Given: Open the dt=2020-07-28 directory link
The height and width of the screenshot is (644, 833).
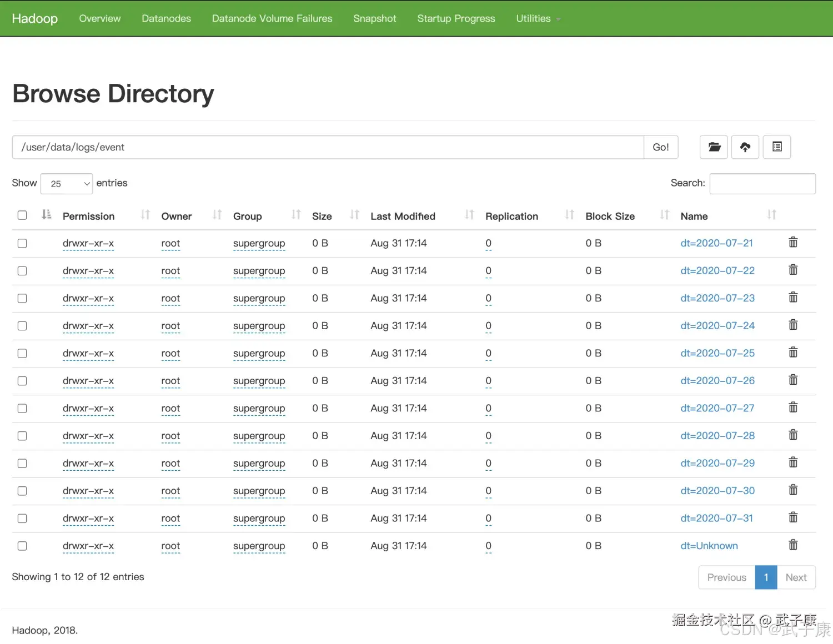Looking at the screenshot, I should (x=717, y=436).
